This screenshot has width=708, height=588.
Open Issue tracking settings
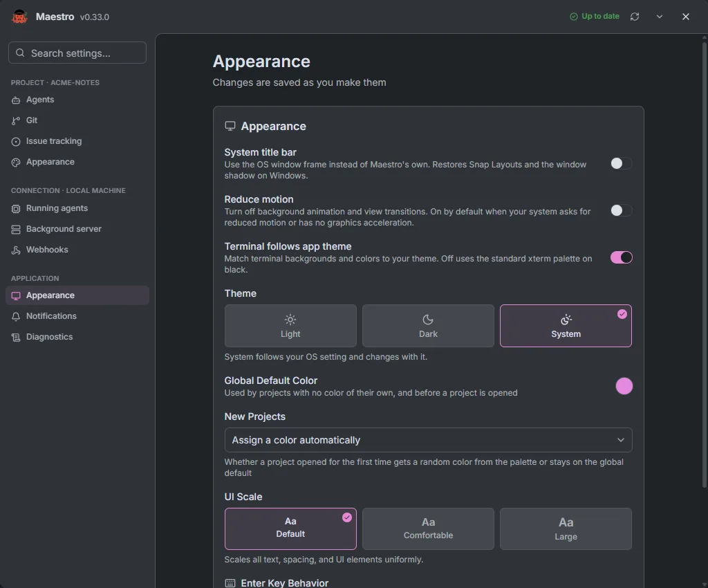coord(77,141)
